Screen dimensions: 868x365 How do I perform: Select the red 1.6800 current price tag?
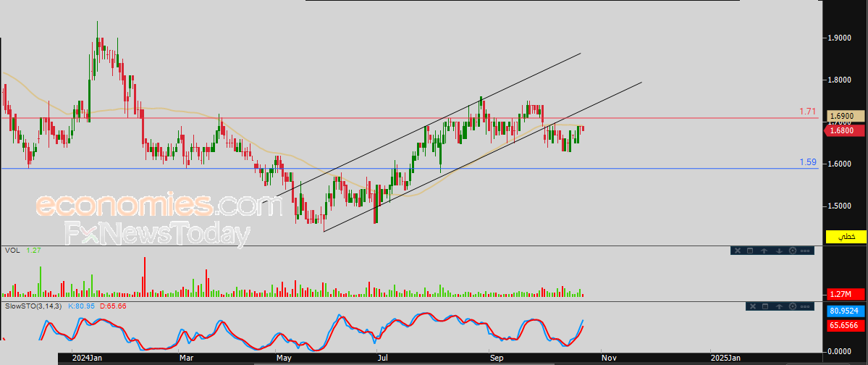pyautogui.click(x=845, y=130)
